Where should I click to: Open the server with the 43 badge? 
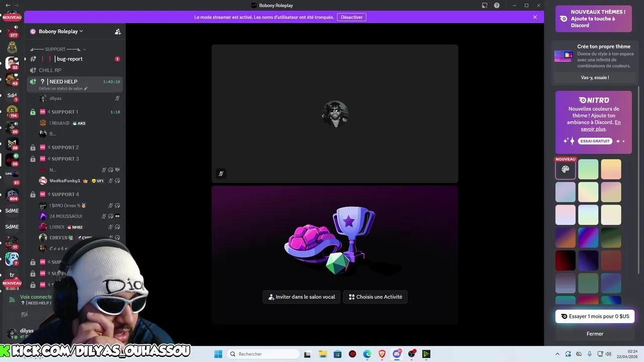click(12, 79)
